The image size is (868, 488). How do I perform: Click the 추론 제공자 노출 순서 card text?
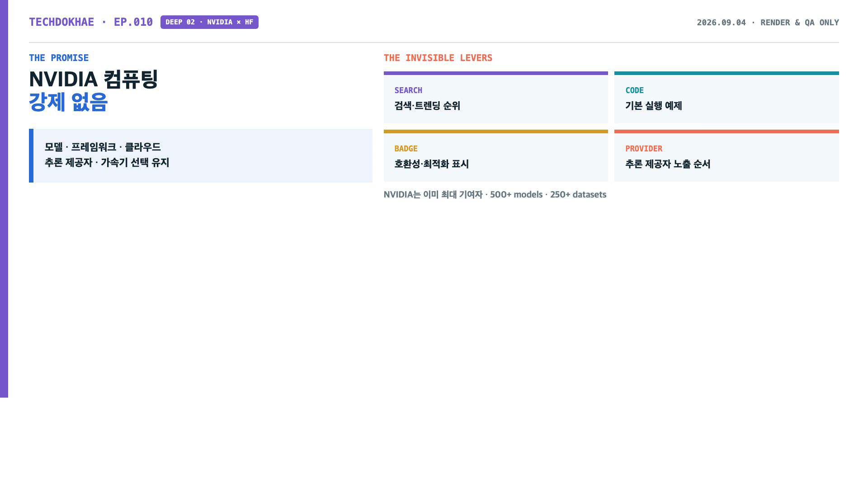tap(668, 164)
